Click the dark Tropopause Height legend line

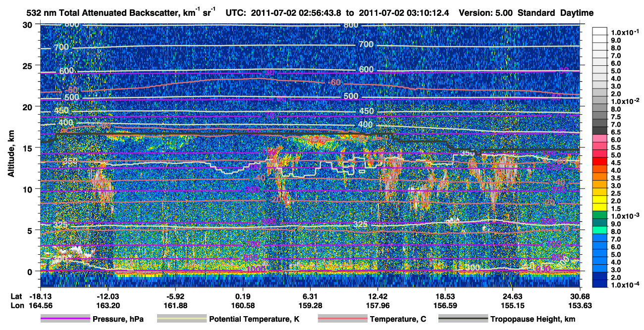coord(463,319)
